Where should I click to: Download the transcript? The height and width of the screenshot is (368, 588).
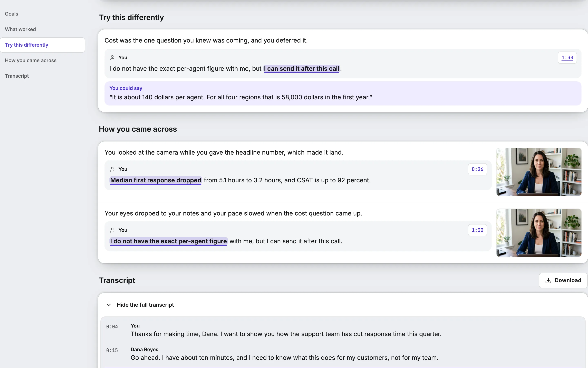pyautogui.click(x=563, y=280)
